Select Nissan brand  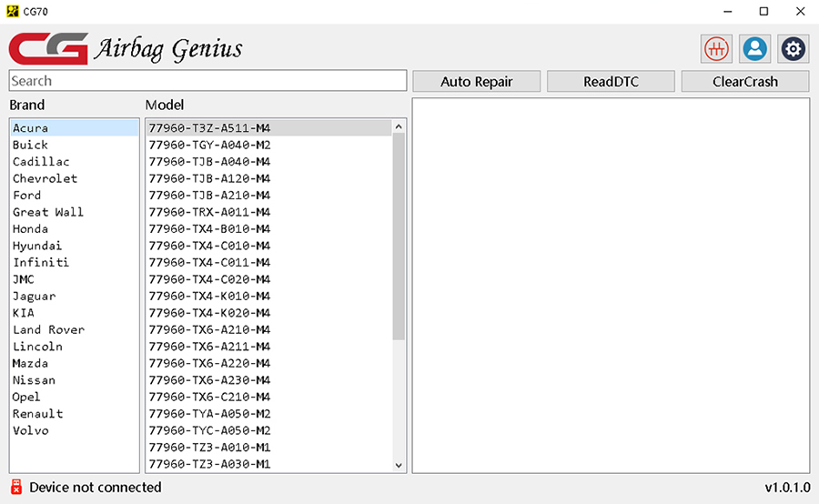click(75, 379)
